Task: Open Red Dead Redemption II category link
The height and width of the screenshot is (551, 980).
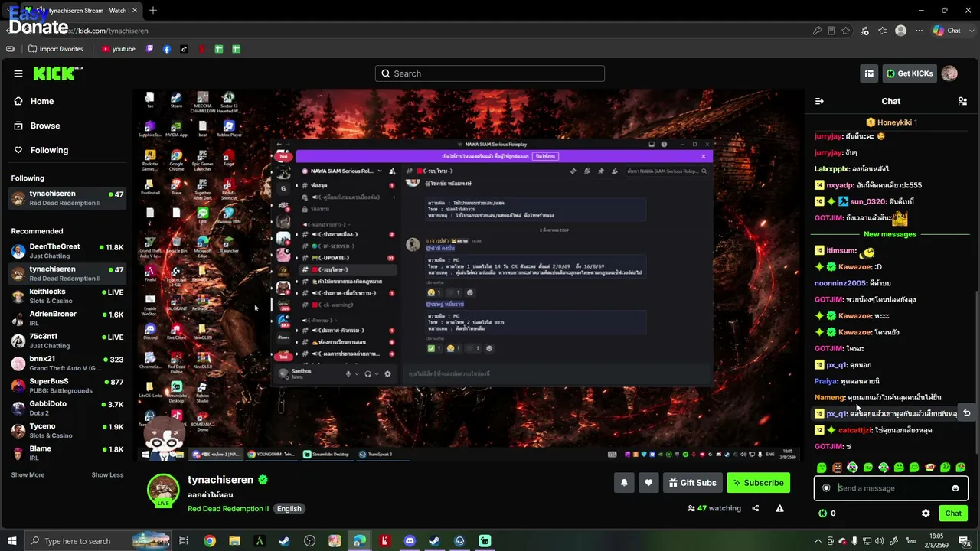Action: [x=228, y=509]
